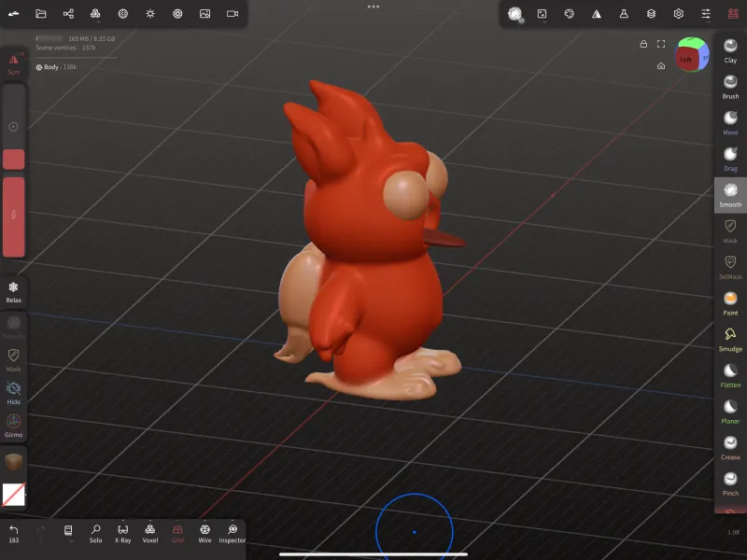Open the Topology menu

pyautogui.click(x=95, y=14)
